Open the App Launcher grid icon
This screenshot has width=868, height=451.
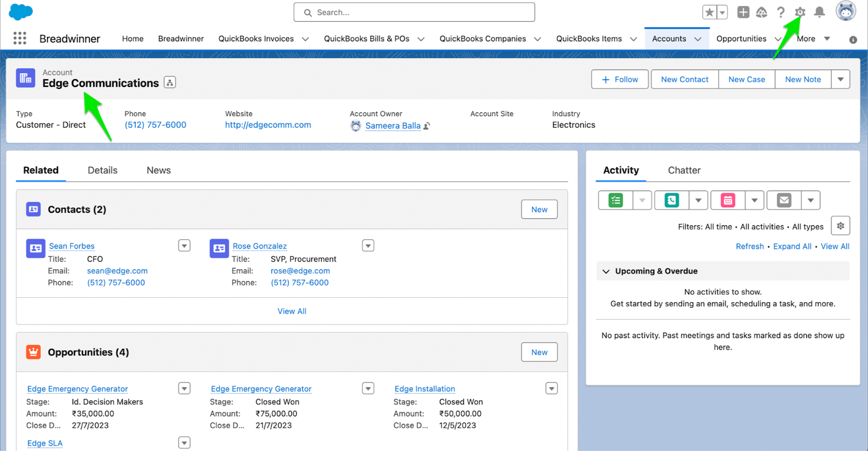tap(20, 38)
